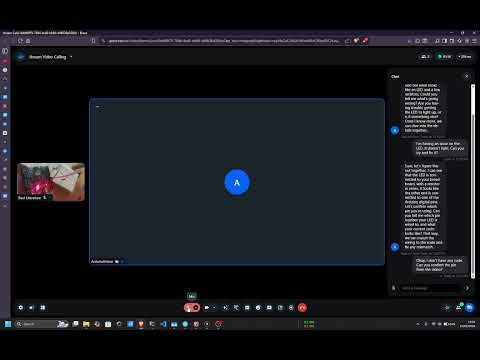Send the chat message with arrow button
The width and height of the screenshot is (480, 360).
[x=467, y=288]
